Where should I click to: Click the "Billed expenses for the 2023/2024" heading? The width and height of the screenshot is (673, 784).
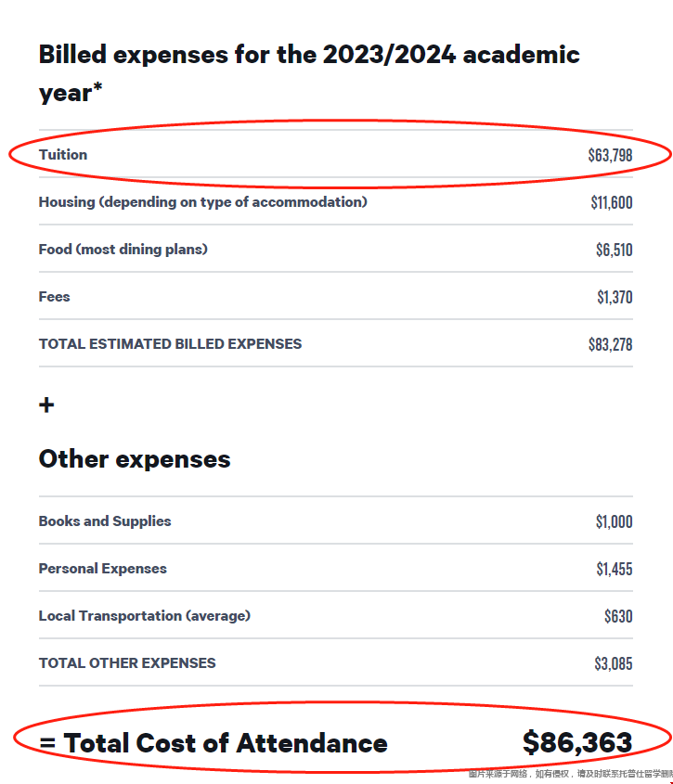(309, 54)
